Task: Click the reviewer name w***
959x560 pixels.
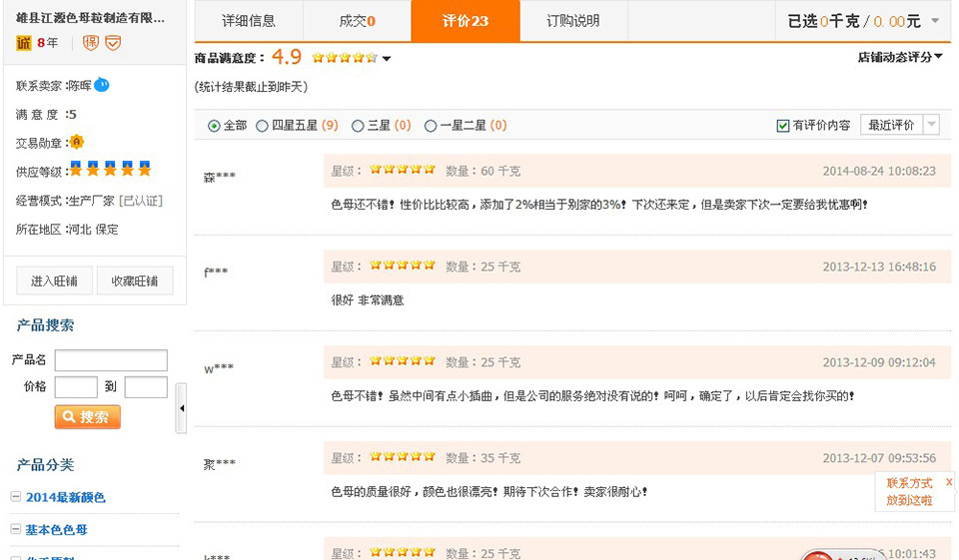Action: 219,368
